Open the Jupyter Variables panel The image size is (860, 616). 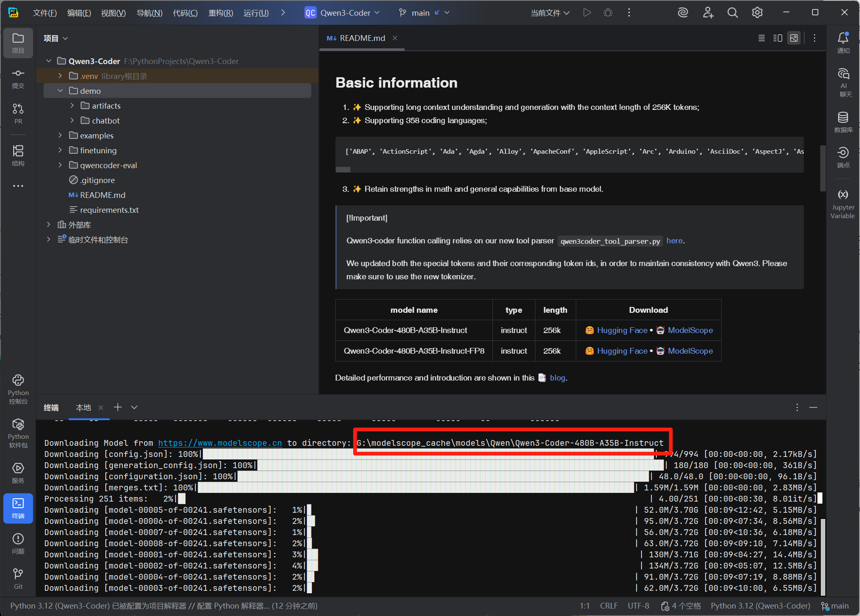(x=843, y=204)
